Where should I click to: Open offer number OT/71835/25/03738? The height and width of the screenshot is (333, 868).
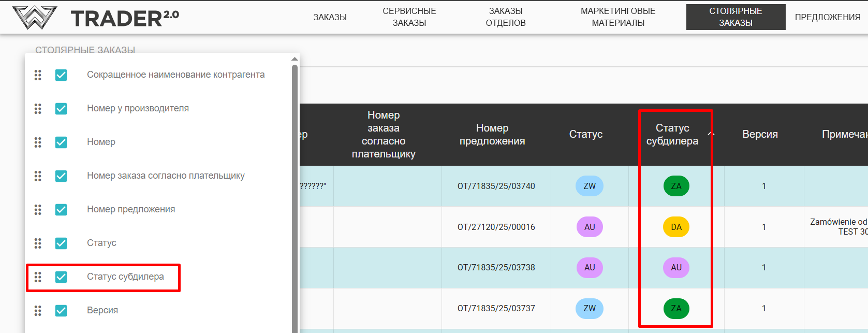tap(496, 268)
